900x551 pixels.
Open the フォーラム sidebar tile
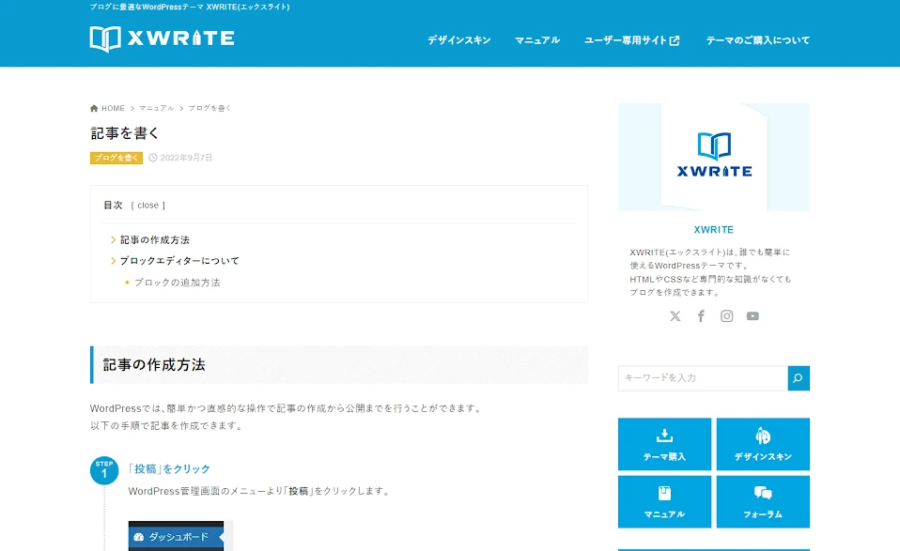(x=763, y=502)
